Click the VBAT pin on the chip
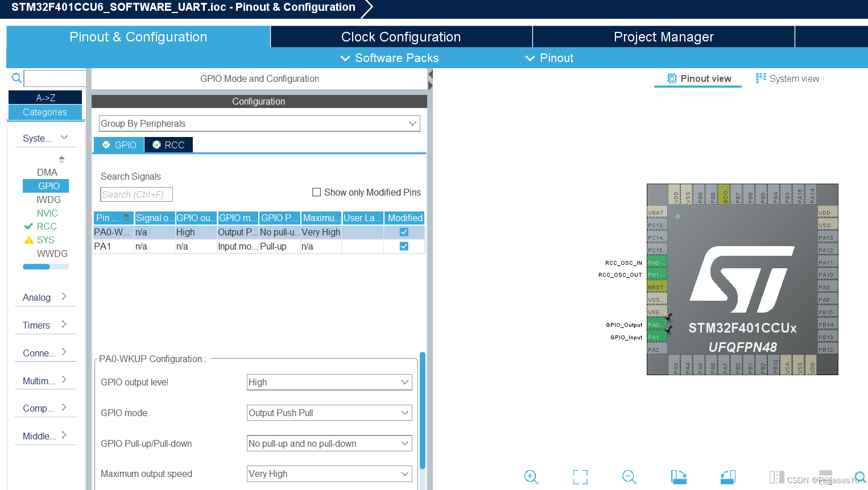The height and width of the screenshot is (490, 868). point(657,213)
